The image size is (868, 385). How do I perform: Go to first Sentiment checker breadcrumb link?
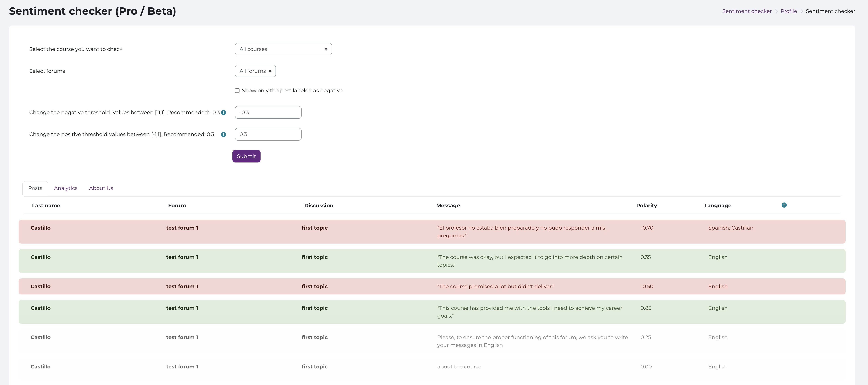pos(747,11)
